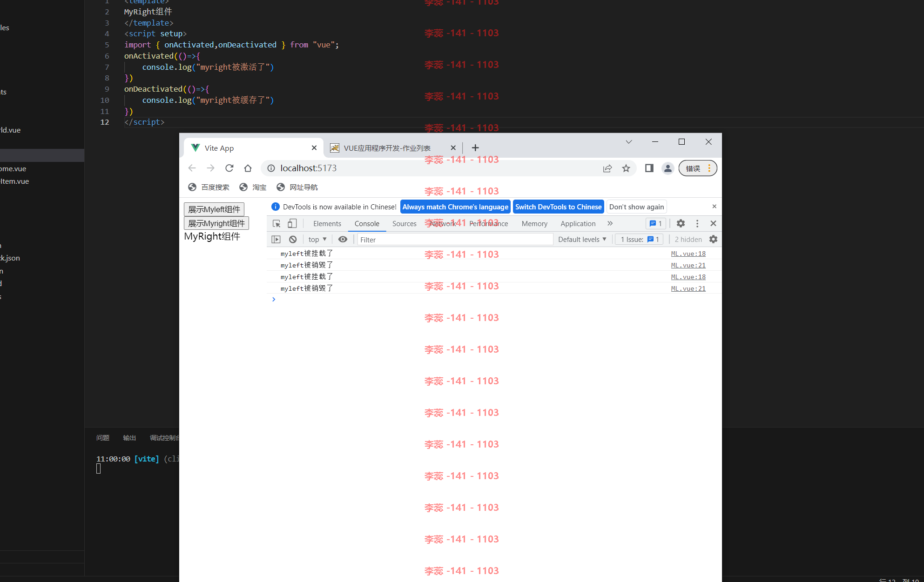Open the tab search dropdown chevron

629,141
